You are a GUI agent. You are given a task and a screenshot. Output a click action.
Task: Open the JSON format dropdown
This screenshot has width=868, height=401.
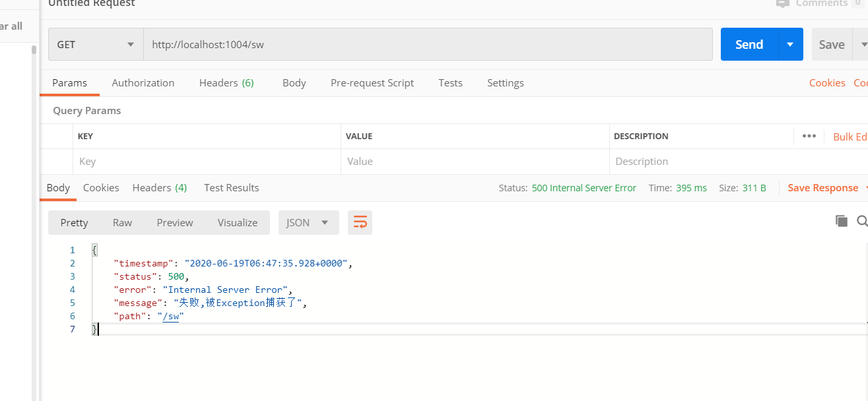pos(308,223)
